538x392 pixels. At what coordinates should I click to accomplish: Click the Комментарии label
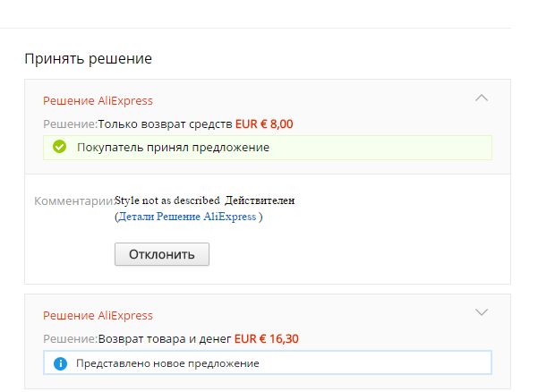click(74, 201)
